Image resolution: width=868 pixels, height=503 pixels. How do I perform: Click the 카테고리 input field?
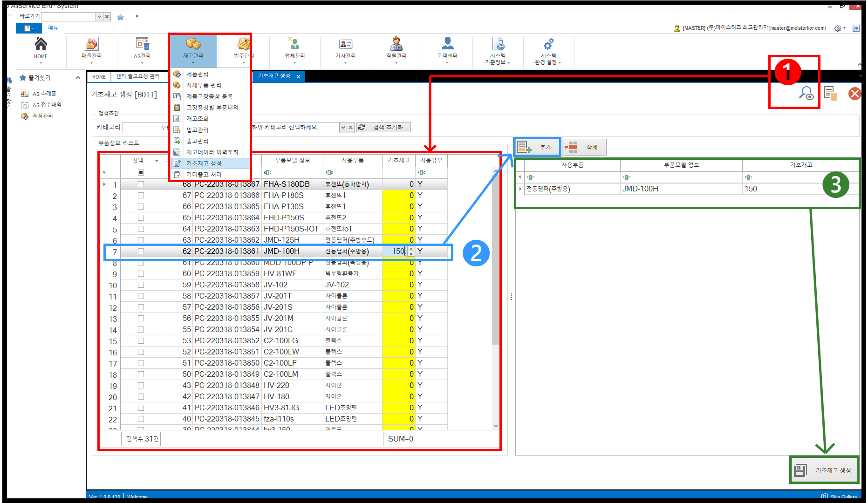click(145, 127)
